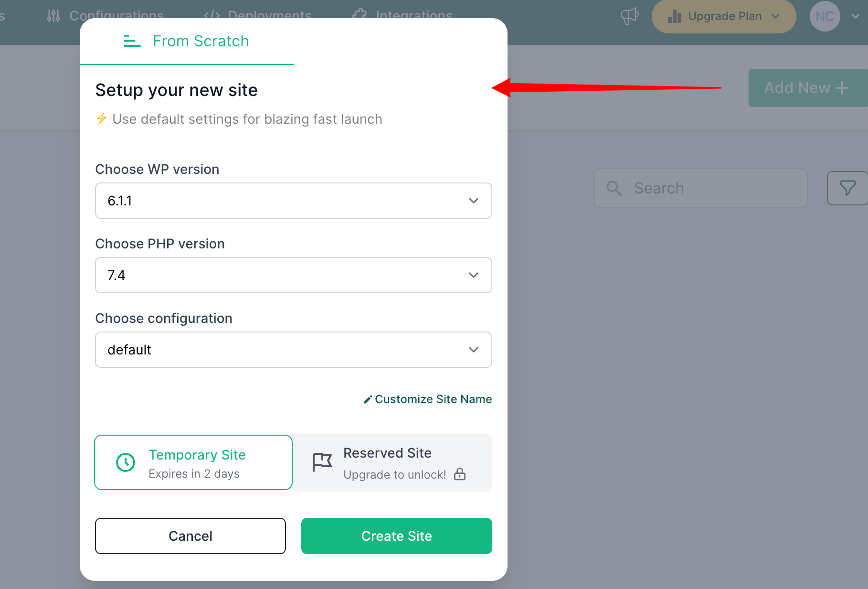Click the From Scratch lines icon
868x589 pixels.
point(132,41)
